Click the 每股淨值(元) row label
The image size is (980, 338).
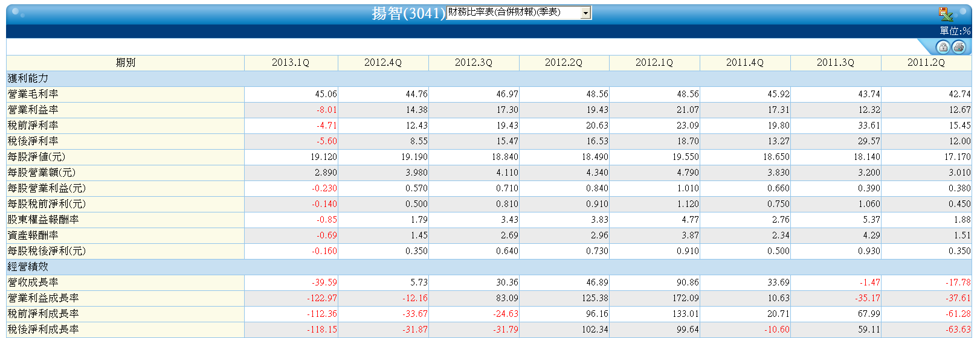(x=36, y=157)
